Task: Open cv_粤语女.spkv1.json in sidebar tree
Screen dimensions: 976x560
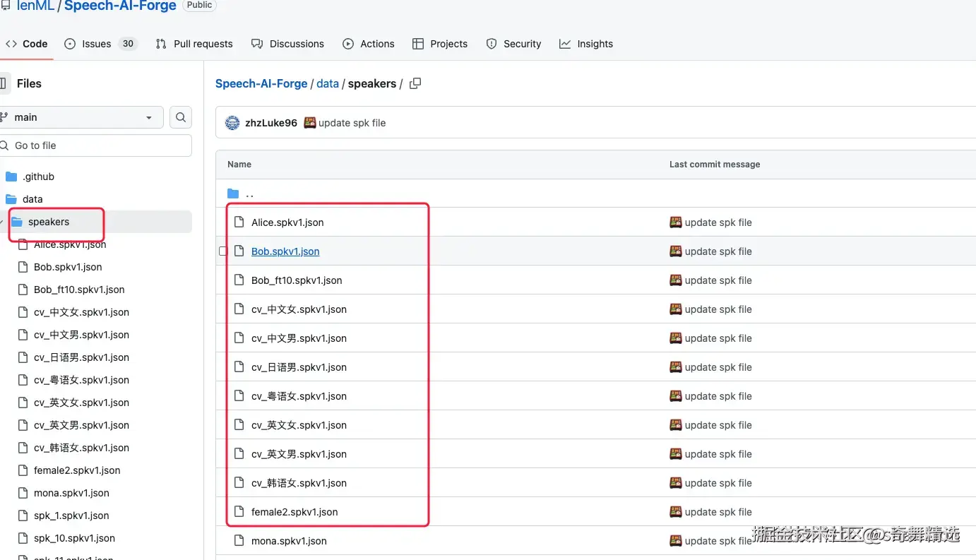Action: coord(81,380)
